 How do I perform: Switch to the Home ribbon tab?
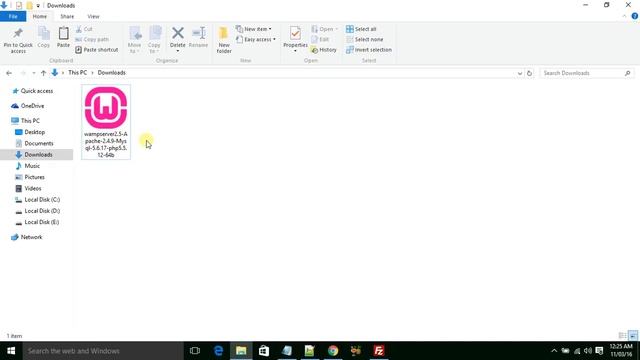(40, 16)
